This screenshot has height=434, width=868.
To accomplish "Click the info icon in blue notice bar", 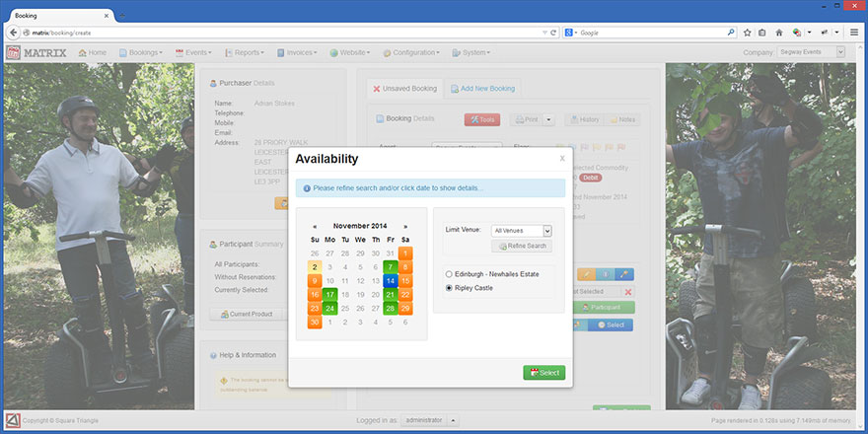I will pos(307,188).
